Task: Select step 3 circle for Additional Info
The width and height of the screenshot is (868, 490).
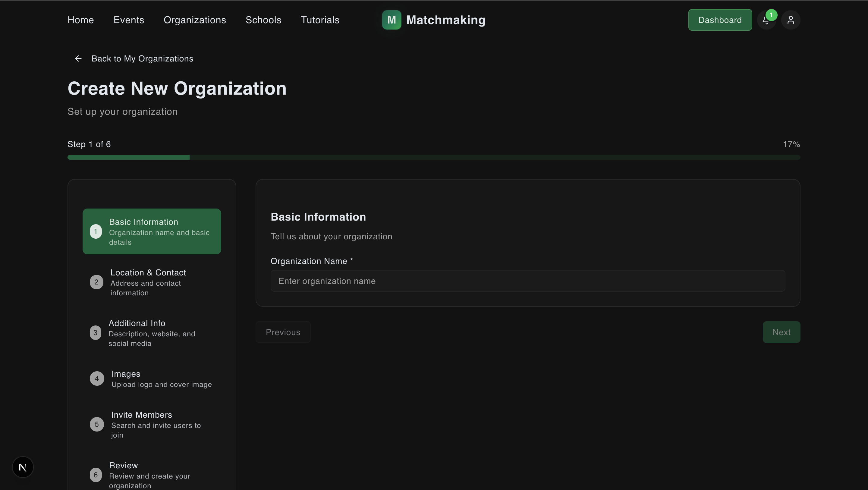Action: coord(95,333)
